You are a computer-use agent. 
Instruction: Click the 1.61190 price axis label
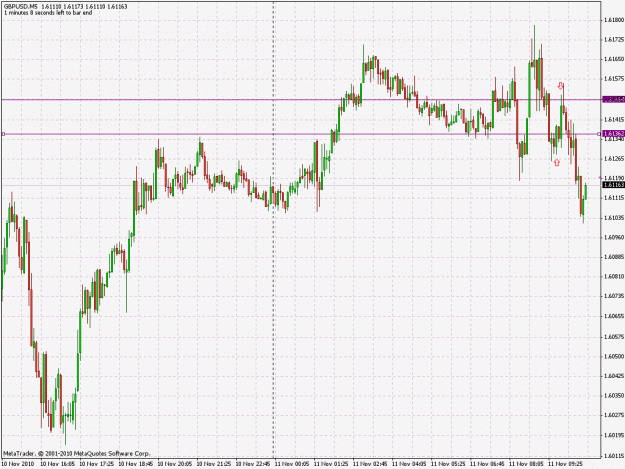[614, 178]
